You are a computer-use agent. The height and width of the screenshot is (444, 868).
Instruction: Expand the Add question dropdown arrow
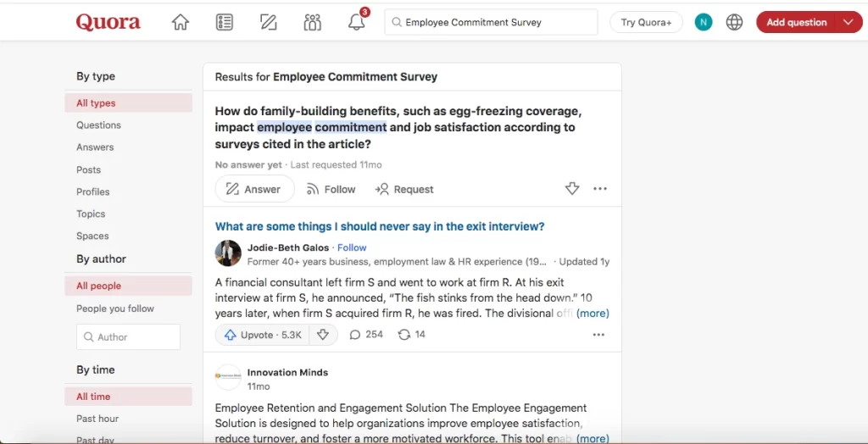tap(849, 22)
